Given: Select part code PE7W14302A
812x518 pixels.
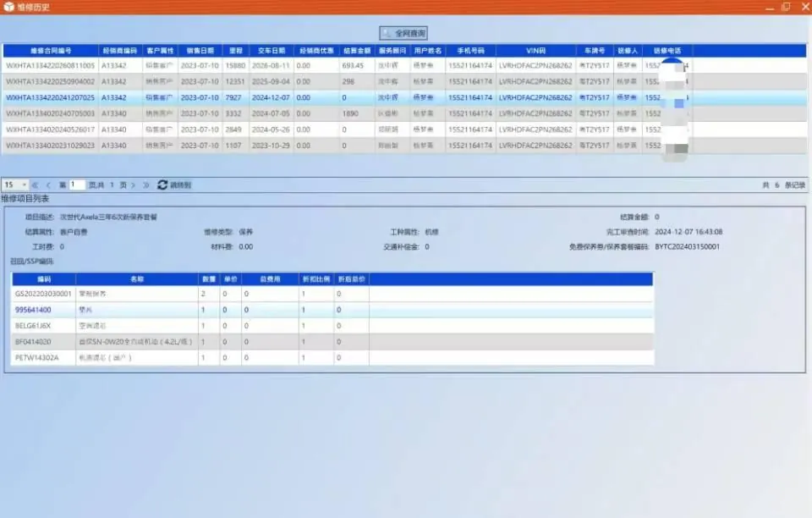Looking at the screenshot, I should tap(36, 358).
